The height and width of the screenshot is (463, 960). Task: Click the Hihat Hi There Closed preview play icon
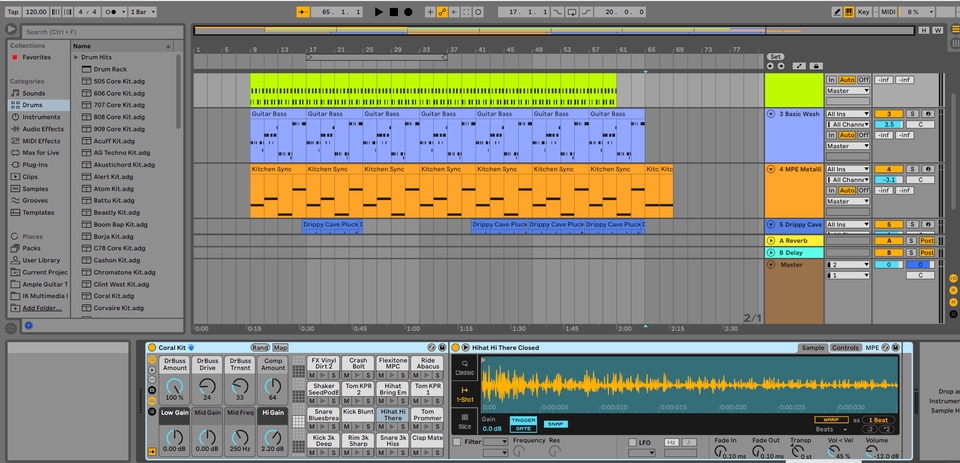tap(465, 347)
